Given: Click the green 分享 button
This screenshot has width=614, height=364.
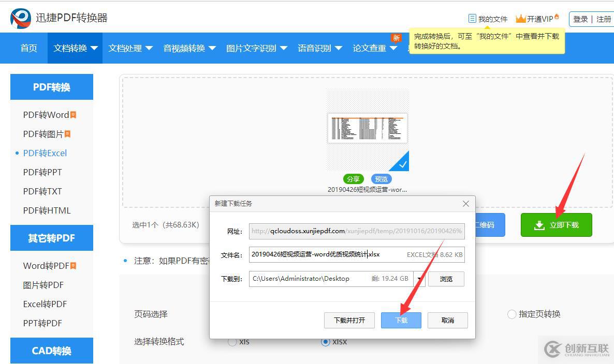Looking at the screenshot, I should (353, 179).
